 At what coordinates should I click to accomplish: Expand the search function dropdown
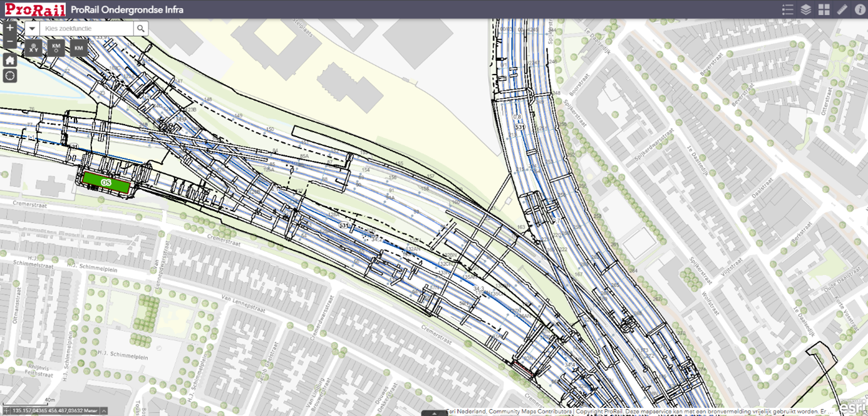[x=31, y=28]
